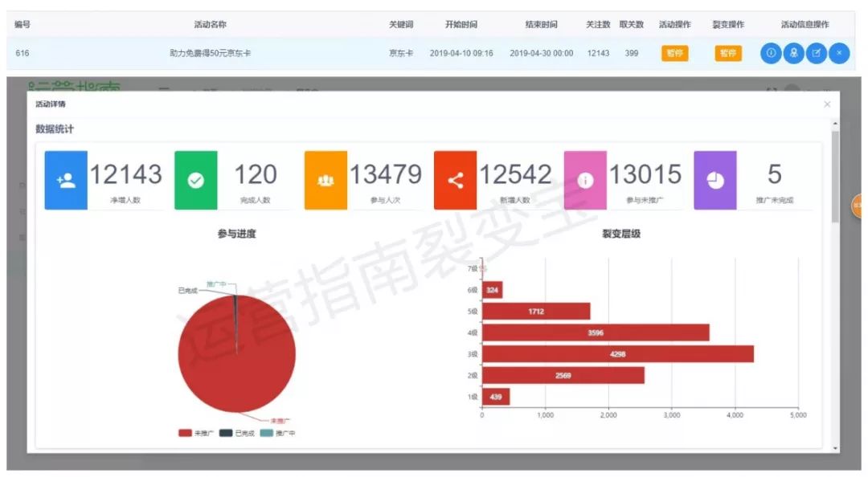Click the pink 参与未推广 info icon tile

pos(585,181)
